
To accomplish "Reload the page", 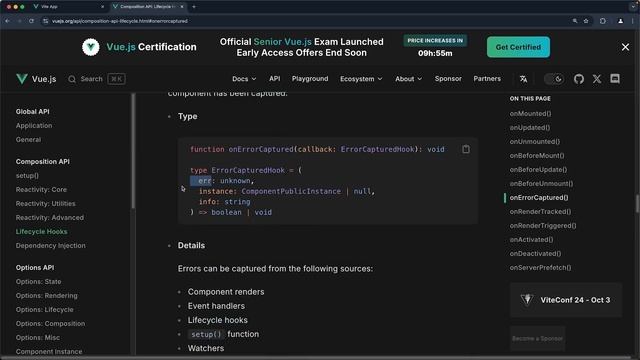I will [31, 21].
